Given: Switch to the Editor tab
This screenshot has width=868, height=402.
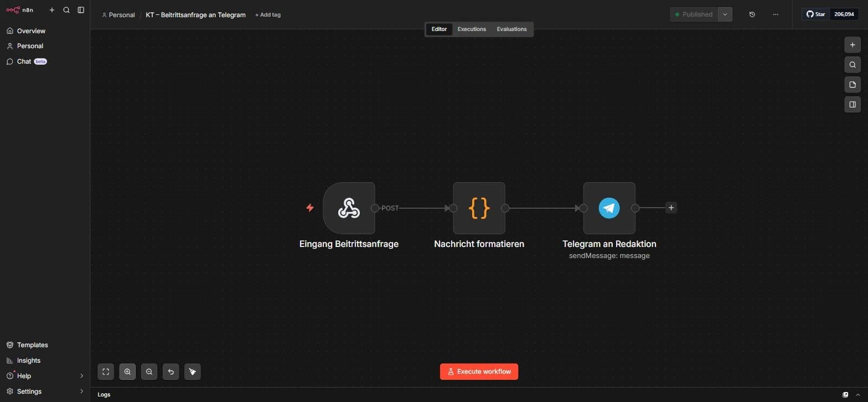Looking at the screenshot, I should click(x=439, y=29).
